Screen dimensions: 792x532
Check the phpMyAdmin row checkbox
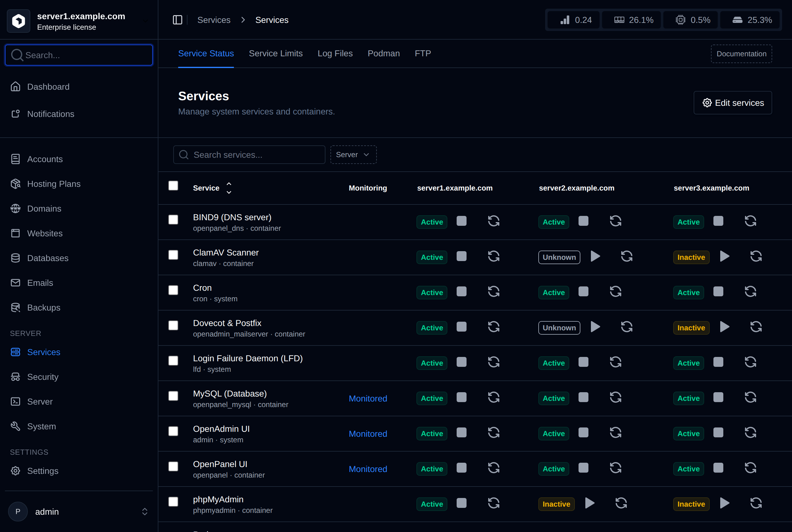click(173, 502)
